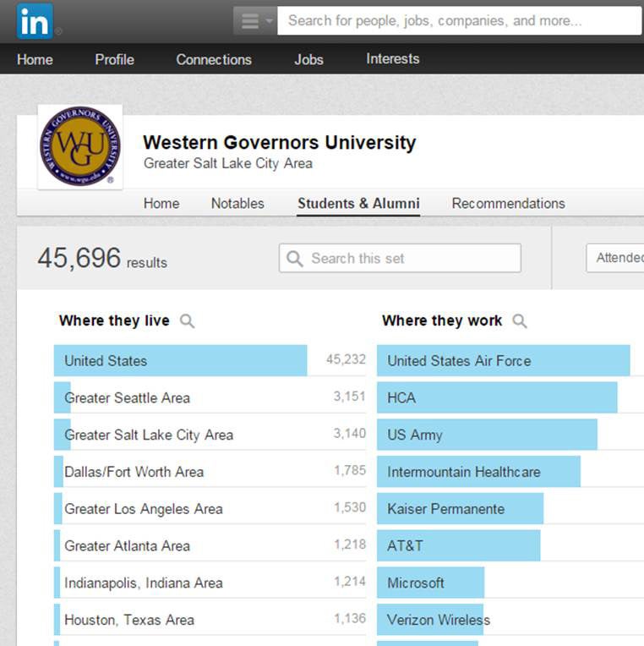
Task: Filter by Kaiser Permanente employer
Action: [x=461, y=508]
